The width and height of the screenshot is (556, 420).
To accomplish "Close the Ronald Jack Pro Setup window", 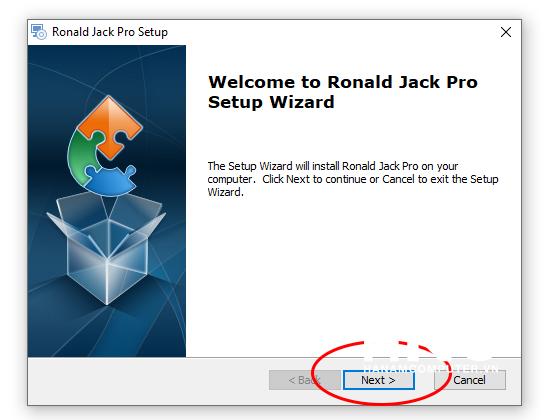I will (506, 32).
